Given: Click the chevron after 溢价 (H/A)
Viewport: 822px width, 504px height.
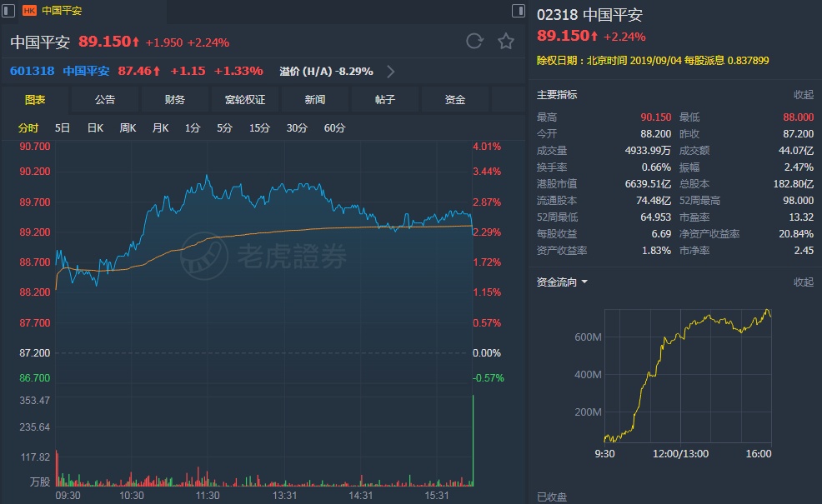Looking at the screenshot, I should pos(391,72).
